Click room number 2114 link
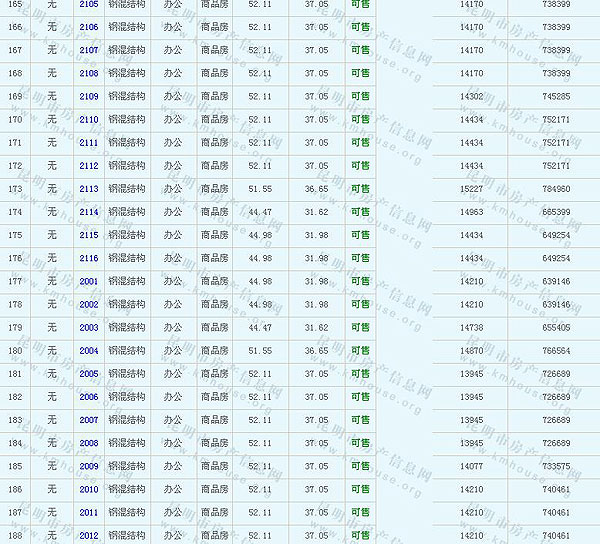This screenshot has width=600, height=544. [88, 212]
